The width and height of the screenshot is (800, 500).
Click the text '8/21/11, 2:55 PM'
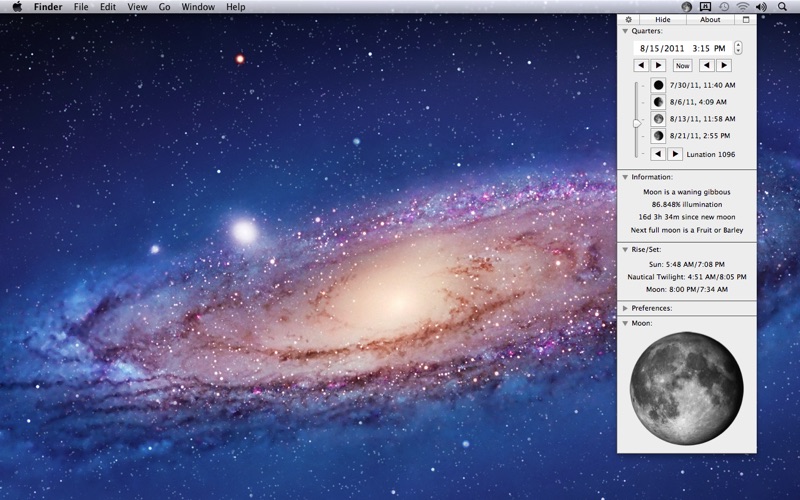coord(700,136)
